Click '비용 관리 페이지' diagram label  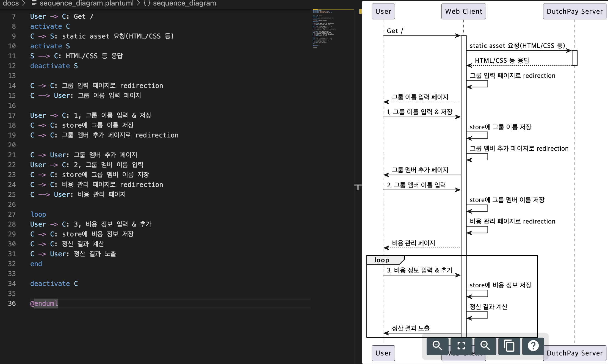tap(413, 243)
